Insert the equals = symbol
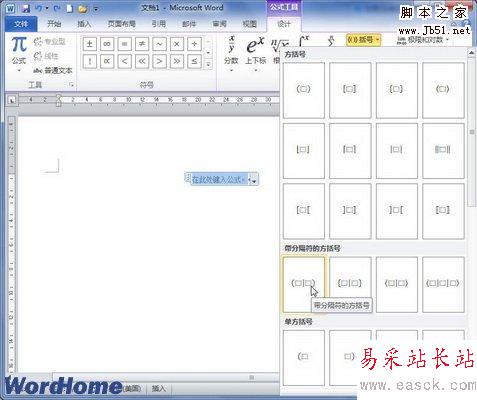The width and height of the screenshot is (477, 400). (124, 44)
